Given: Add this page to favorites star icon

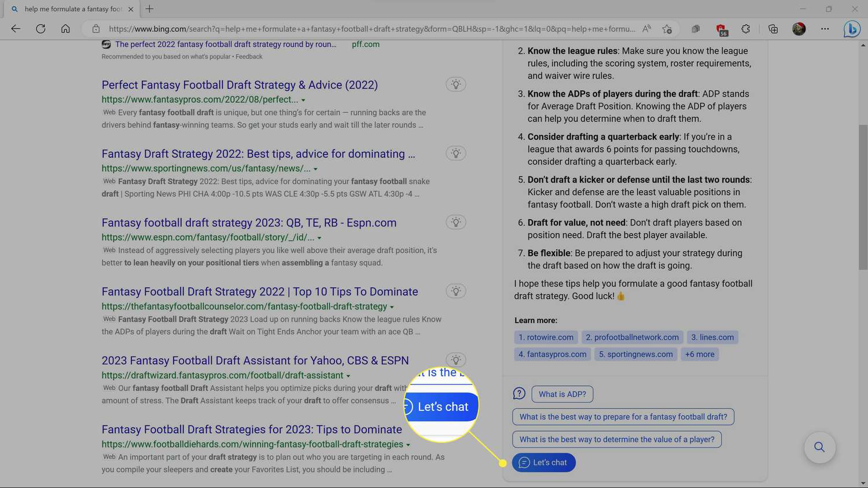Looking at the screenshot, I should coord(667,29).
